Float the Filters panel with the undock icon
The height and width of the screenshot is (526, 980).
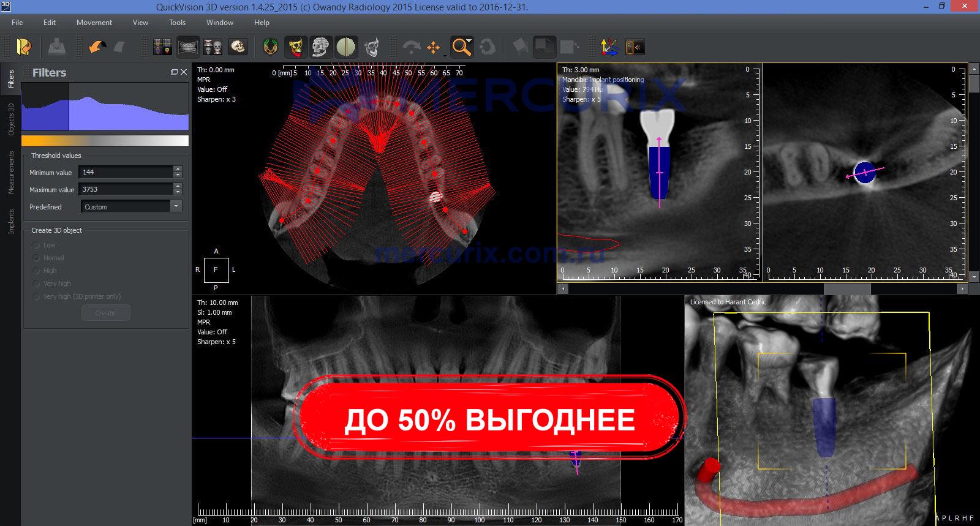(174, 72)
